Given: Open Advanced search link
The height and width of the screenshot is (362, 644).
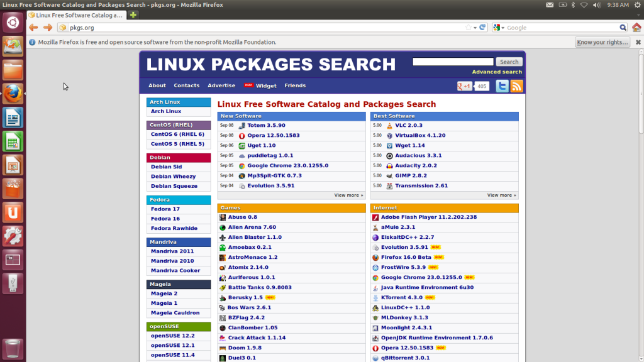Looking at the screenshot, I should click(497, 72).
